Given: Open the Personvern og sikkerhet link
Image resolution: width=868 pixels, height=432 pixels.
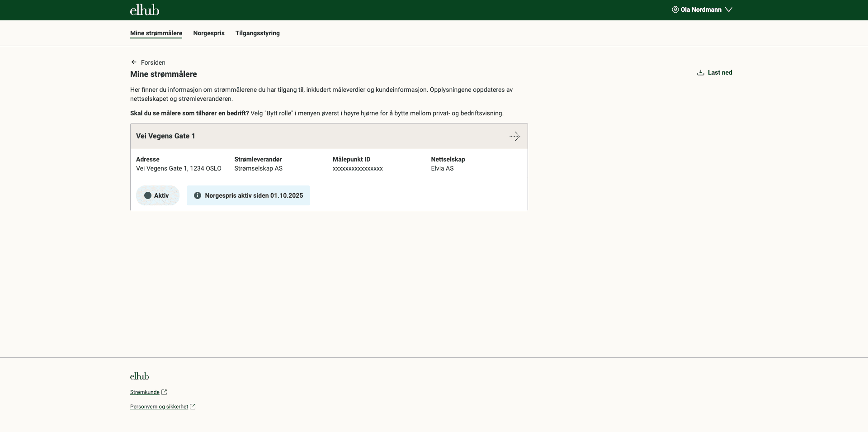Looking at the screenshot, I should pyautogui.click(x=159, y=407).
